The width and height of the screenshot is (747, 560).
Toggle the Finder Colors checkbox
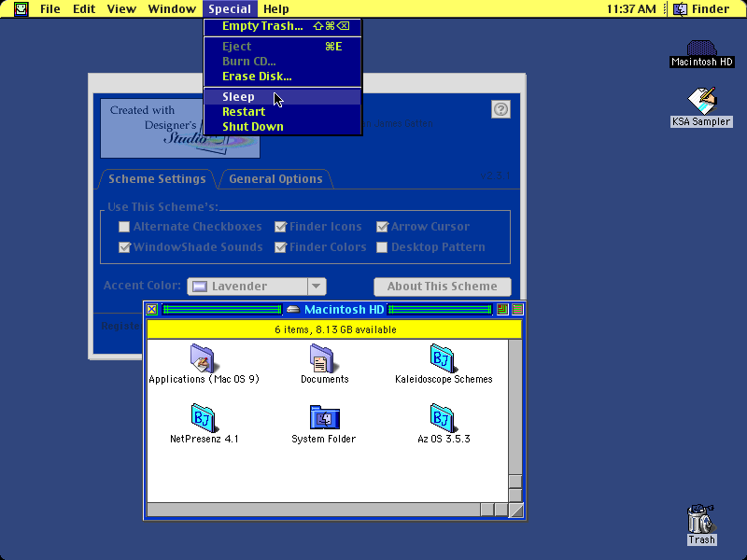[280, 247]
